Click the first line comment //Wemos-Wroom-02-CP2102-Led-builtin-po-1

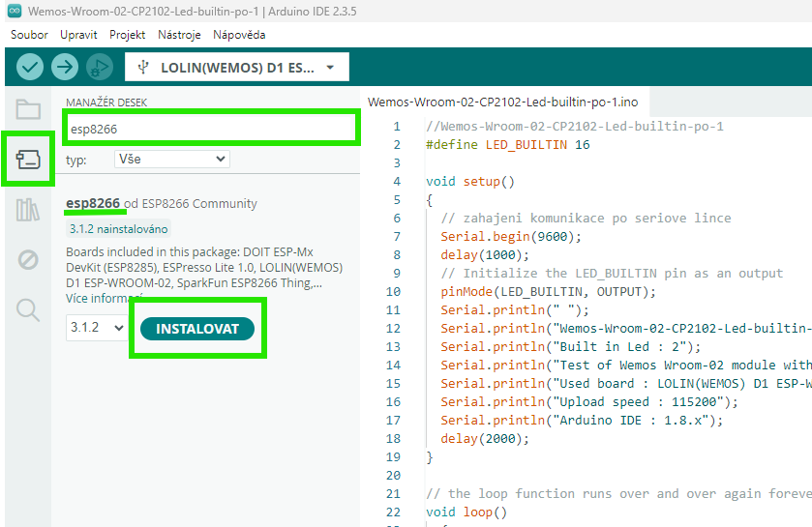(574, 127)
